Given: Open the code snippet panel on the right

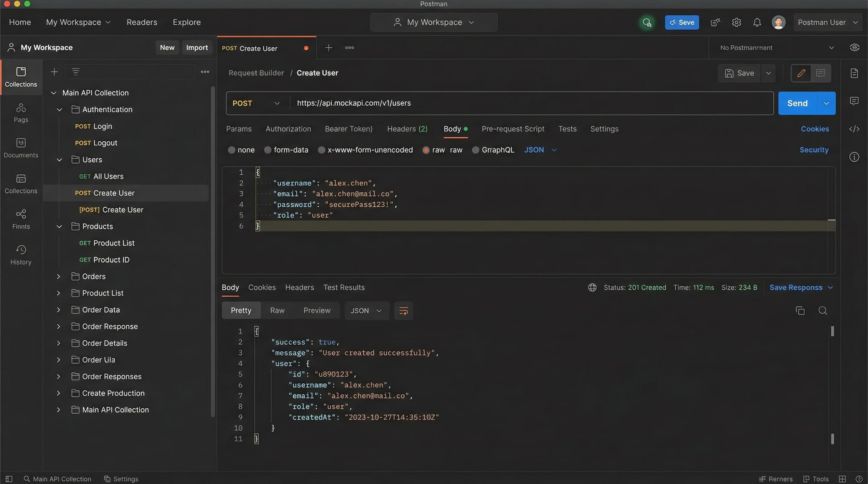Looking at the screenshot, I should [854, 129].
